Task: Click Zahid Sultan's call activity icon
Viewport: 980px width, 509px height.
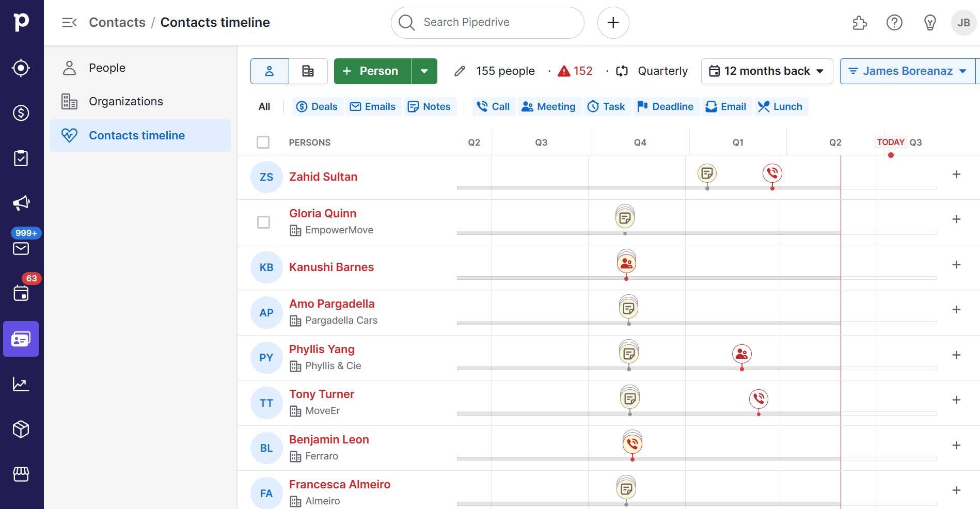Action: [771, 173]
